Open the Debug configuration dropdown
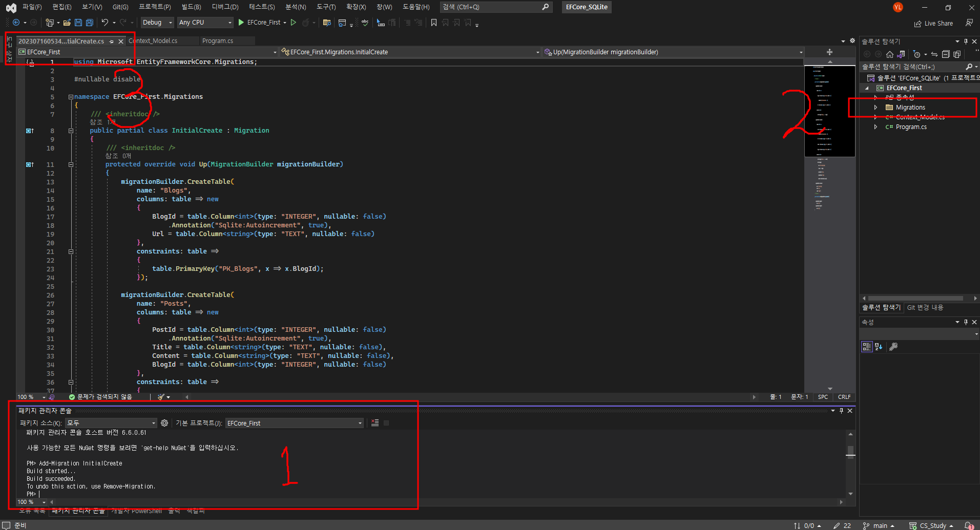 pos(157,23)
